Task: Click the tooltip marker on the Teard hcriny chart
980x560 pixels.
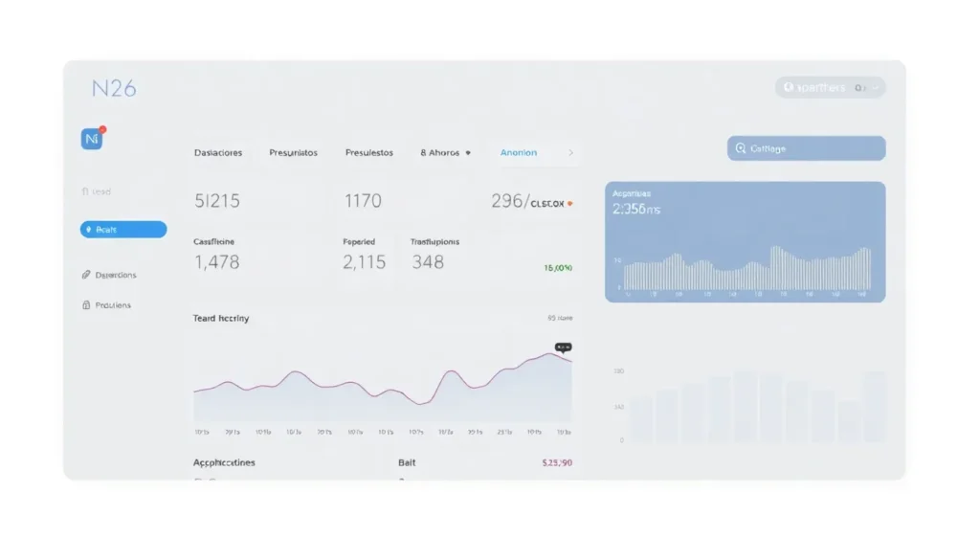Action: pos(562,347)
